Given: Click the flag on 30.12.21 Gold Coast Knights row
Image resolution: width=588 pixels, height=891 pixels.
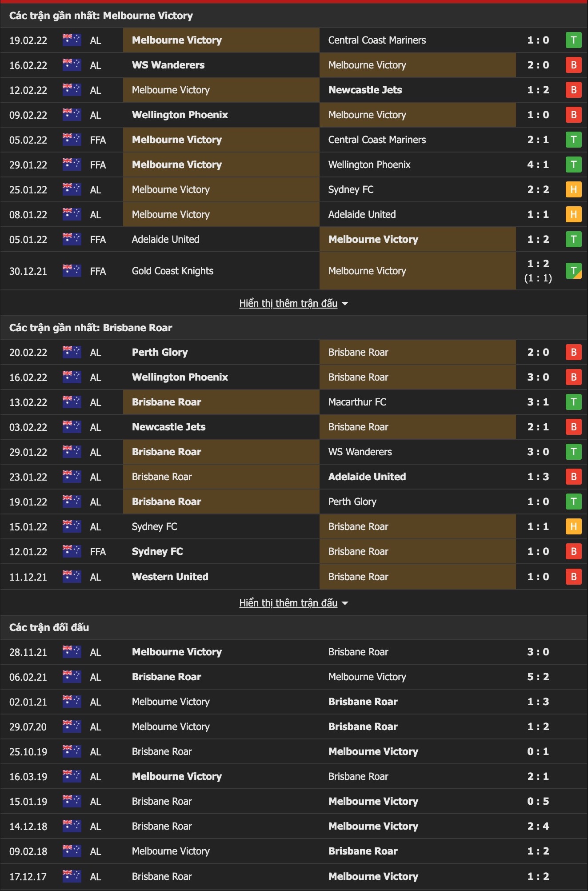Looking at the screenshot, I should pos(72,271).
